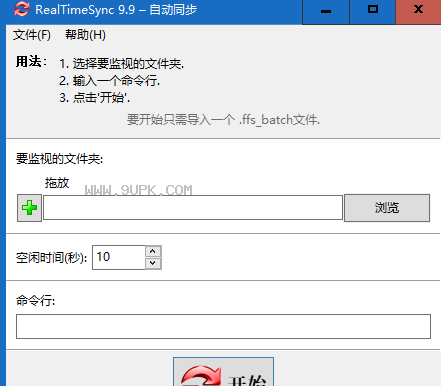Image resolution: width=441 pixels, height=386 pixels.
Task: Click the 用法 heading text
Action: [31, 62]
